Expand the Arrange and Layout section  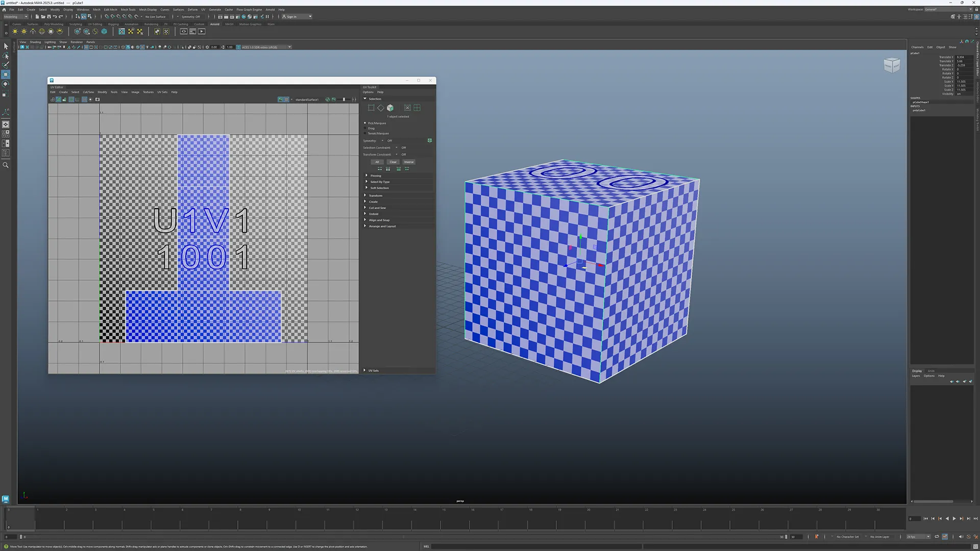tap(398, 226)
